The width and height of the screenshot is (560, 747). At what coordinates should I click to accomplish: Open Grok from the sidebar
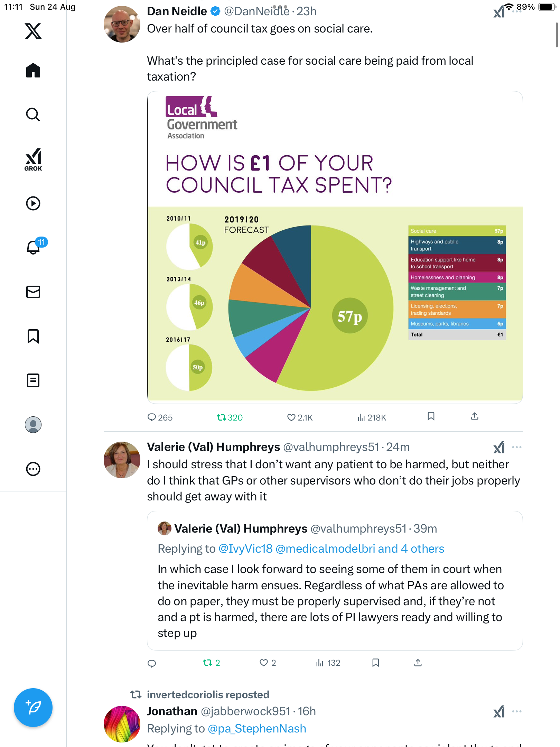click(x=33, y=160)
